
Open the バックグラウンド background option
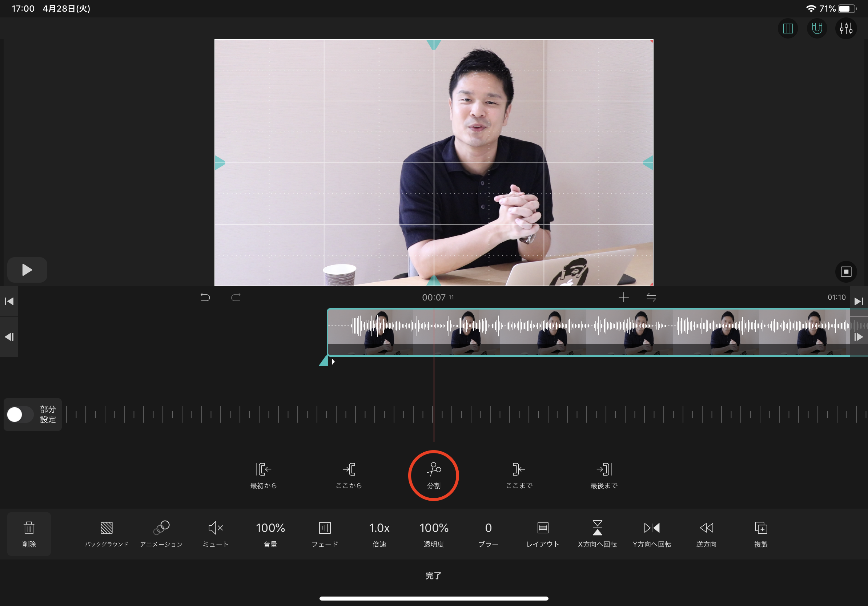click(x=107, y=534)
